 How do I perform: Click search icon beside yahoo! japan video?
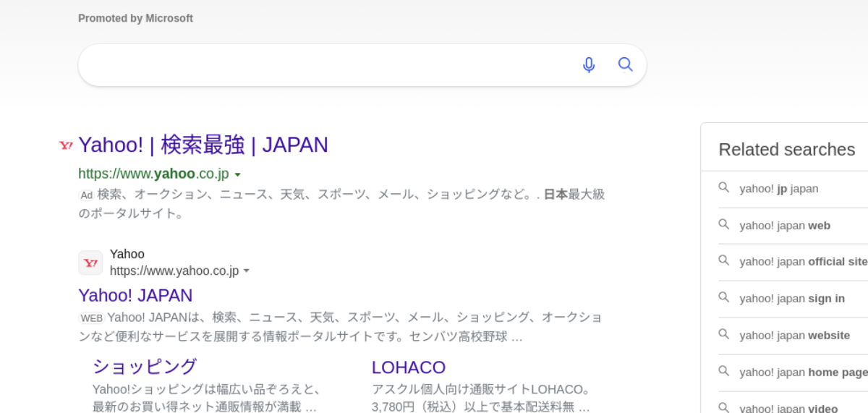[723, 407]
